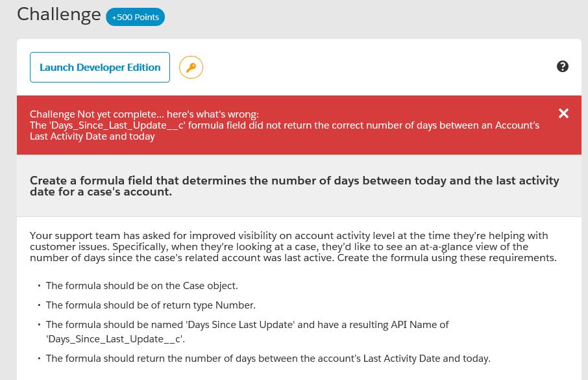The width and height of the screenshot is (588, 380).
Task: Select the 'account's Last Activity Date and today' bullet
Action: coord(268,358)
